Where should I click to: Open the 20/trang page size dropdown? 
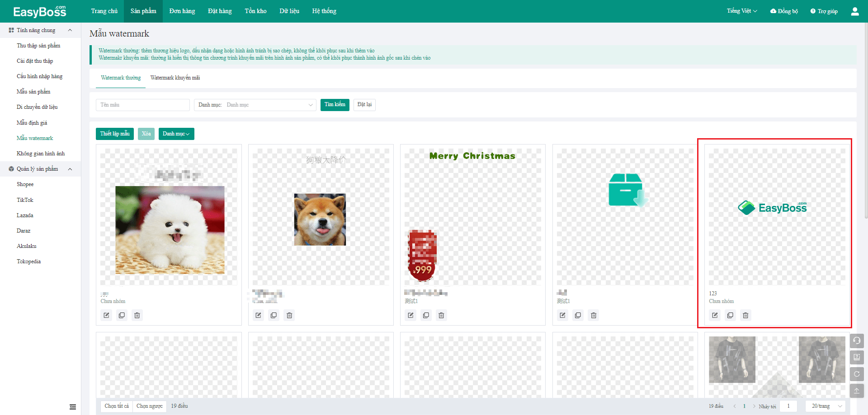[x=826, y=406]
